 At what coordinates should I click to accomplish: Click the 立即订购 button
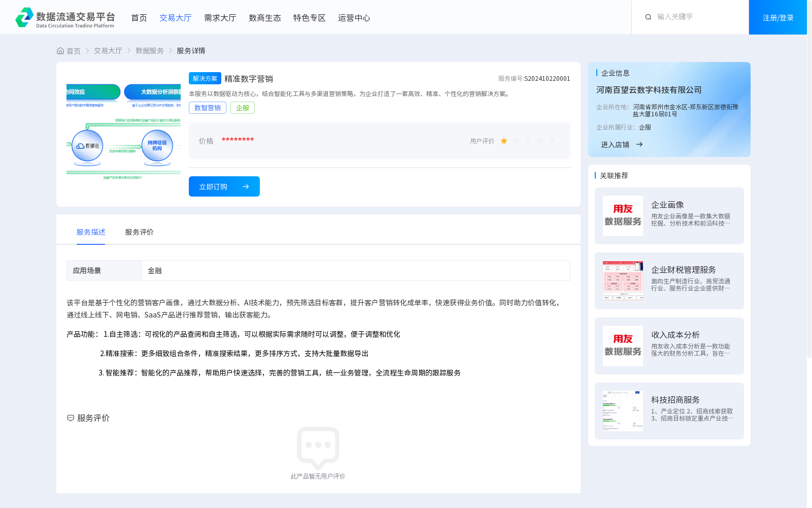coord(224,186)
